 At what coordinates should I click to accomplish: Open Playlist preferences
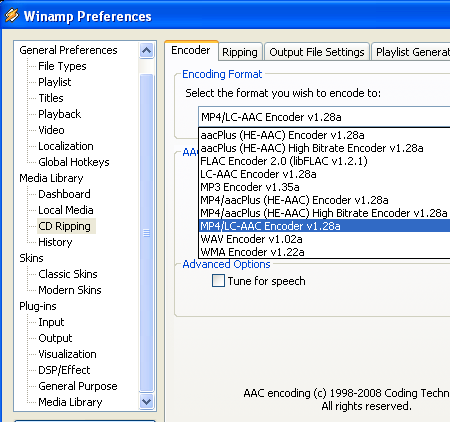click(55, 82)
